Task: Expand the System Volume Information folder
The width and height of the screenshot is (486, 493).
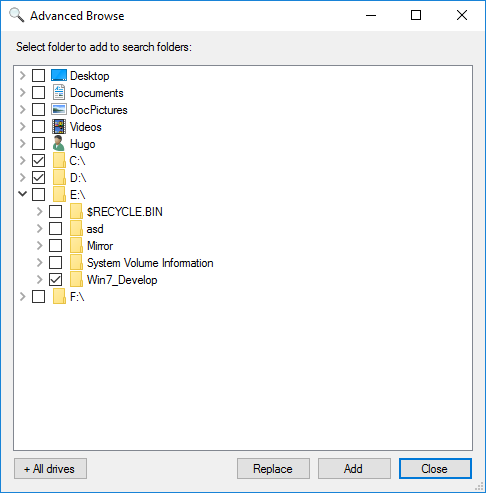Action: coord(39,262)
